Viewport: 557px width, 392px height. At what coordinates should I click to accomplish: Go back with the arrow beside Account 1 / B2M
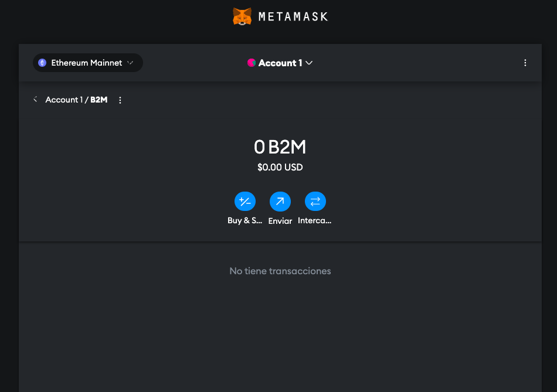[x=35, y=100]
